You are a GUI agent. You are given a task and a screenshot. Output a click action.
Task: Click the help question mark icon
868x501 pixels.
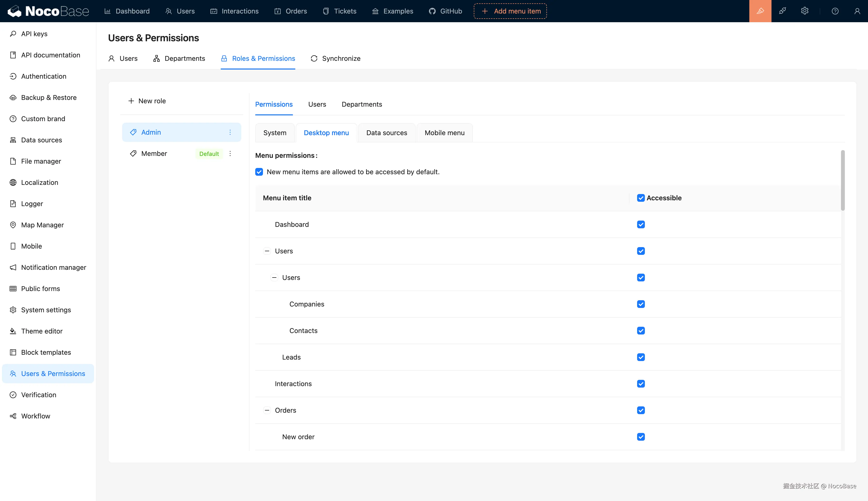835,11
